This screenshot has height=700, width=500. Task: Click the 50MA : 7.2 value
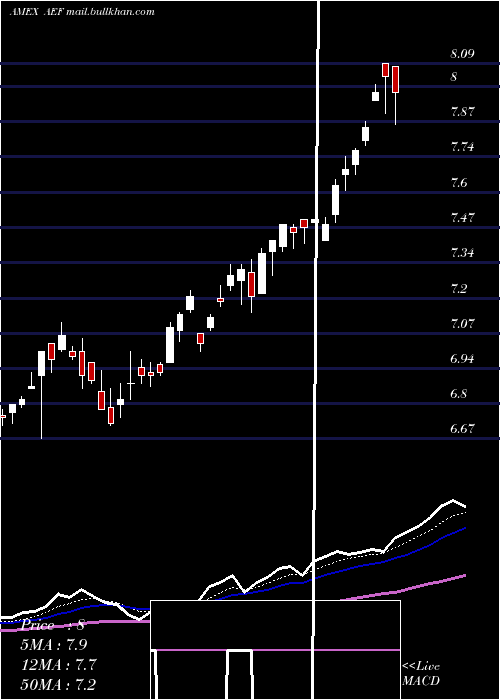(x=59, y=684)
